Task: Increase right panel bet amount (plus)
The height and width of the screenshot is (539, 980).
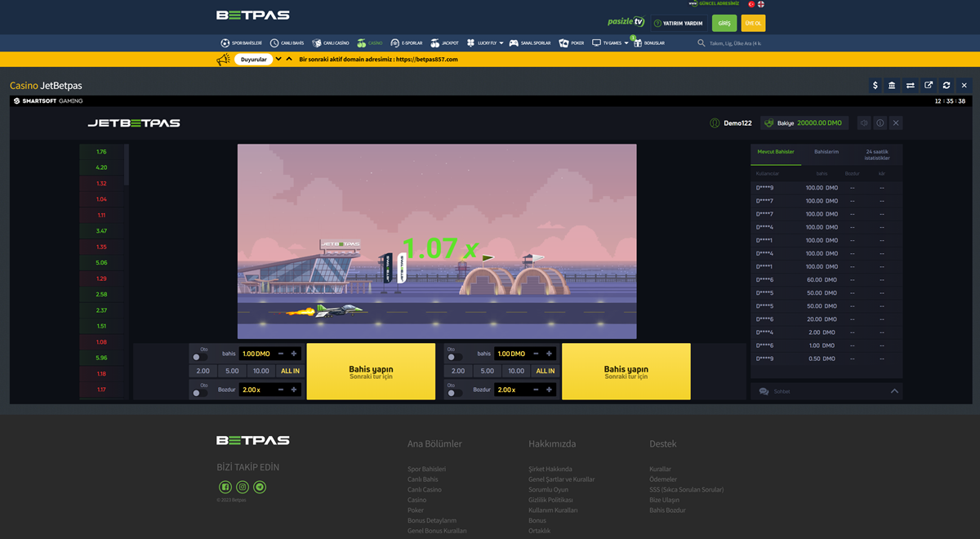Action: click(x=550, y=354)
